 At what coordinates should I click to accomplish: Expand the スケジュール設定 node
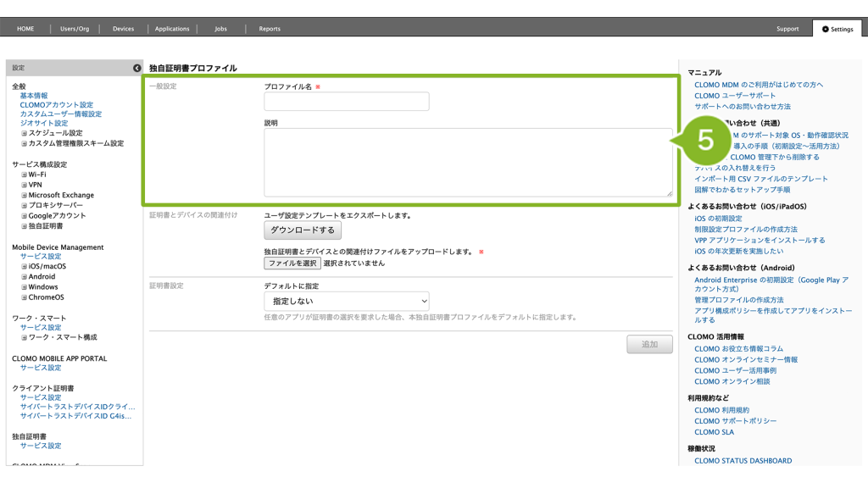tap(25, 133)
